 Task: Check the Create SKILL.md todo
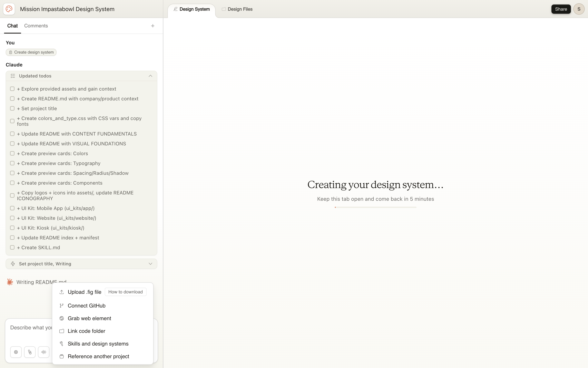12,248
